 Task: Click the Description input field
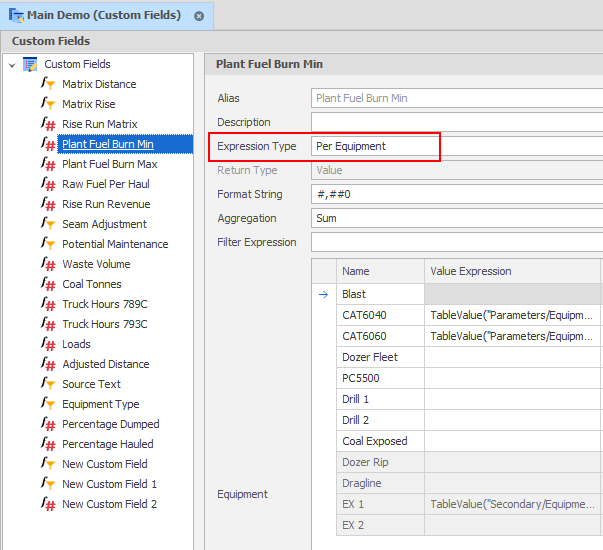click(x=456, y=122)
